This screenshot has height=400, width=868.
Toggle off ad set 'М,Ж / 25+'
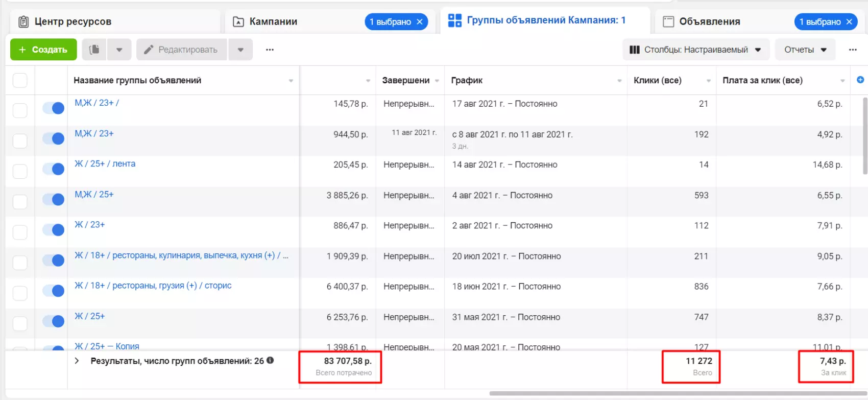(x=53, y=199)
